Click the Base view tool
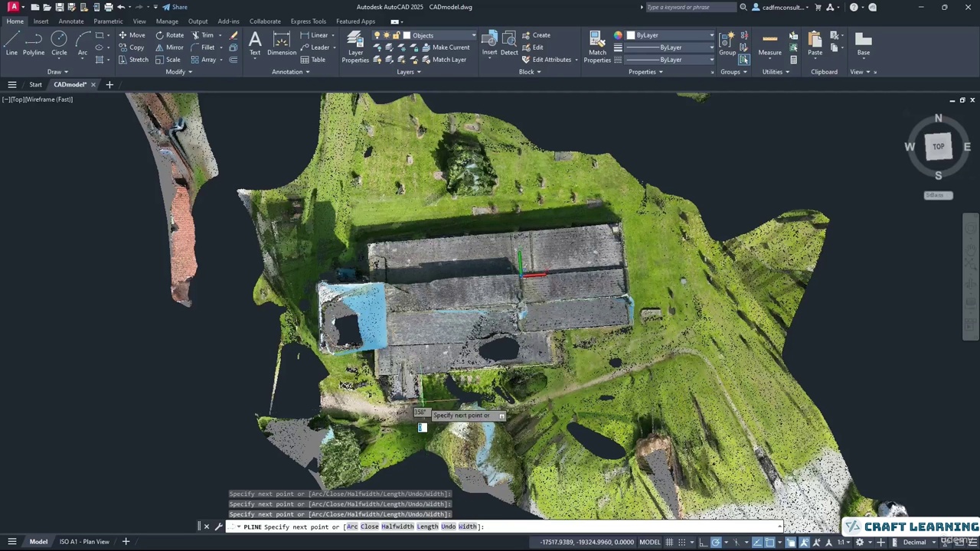This screenshot has height=551, width=980. tap(863, 44)
